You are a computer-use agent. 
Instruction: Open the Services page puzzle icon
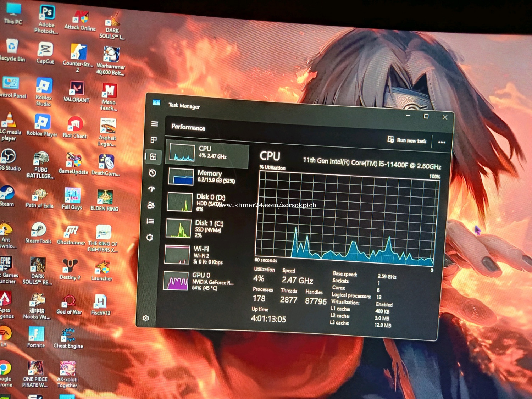click(150, 238)
